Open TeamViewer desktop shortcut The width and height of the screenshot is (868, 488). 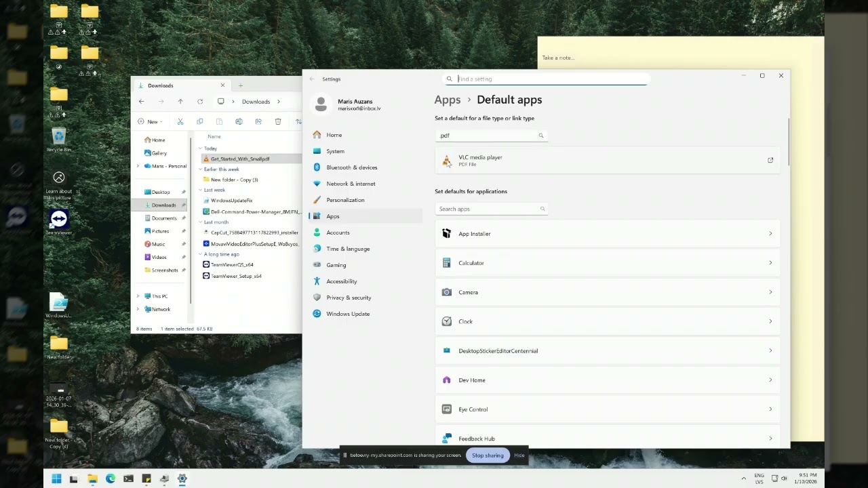tap(59, 222)
